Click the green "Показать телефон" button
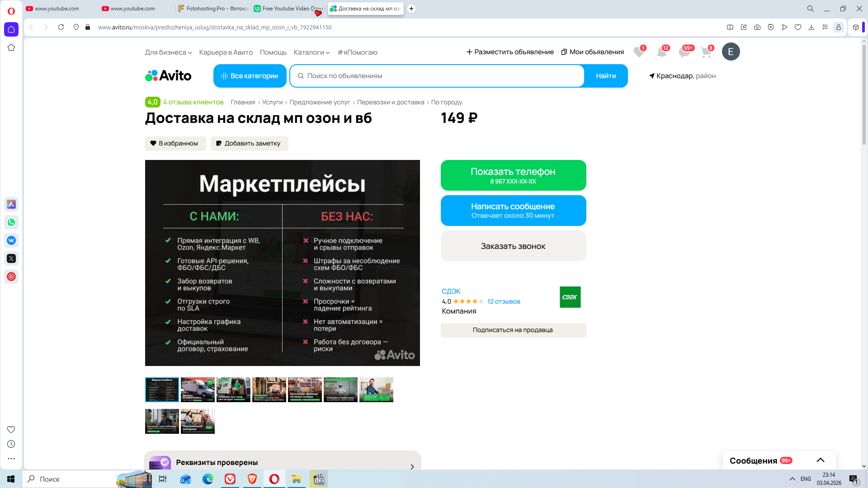This screenshot has width=868, height=488. tap(513, 175)
